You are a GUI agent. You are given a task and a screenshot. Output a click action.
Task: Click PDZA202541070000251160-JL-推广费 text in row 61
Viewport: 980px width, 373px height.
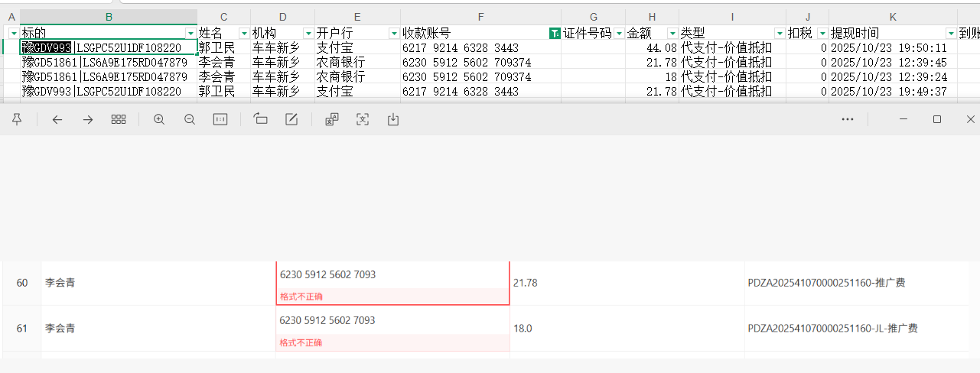coord(832,328)
